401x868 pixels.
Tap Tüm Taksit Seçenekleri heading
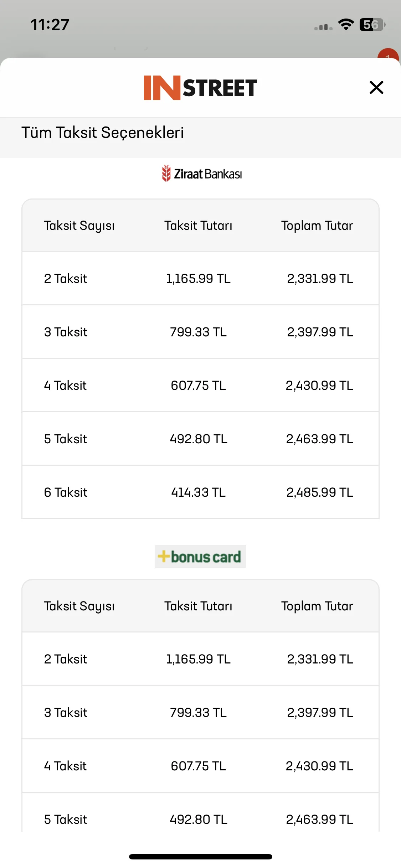[103, 133]
